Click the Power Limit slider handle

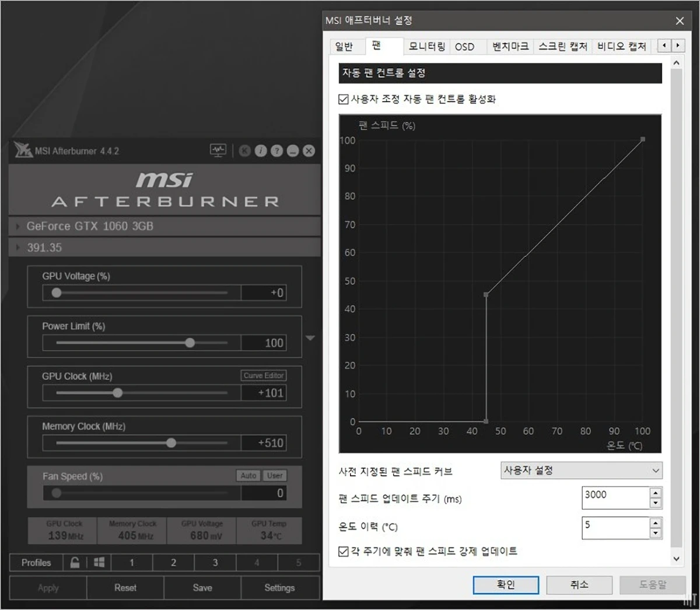coord(190,343)
